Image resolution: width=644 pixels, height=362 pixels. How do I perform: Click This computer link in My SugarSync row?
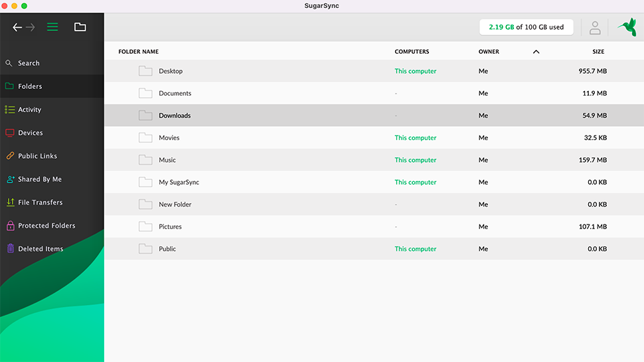415,182
